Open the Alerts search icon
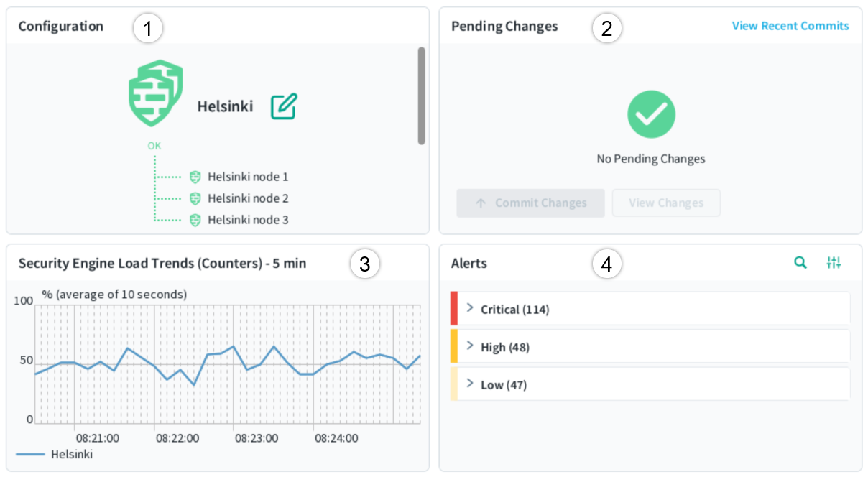Screen dimensions: 868x477 (800, 263)
